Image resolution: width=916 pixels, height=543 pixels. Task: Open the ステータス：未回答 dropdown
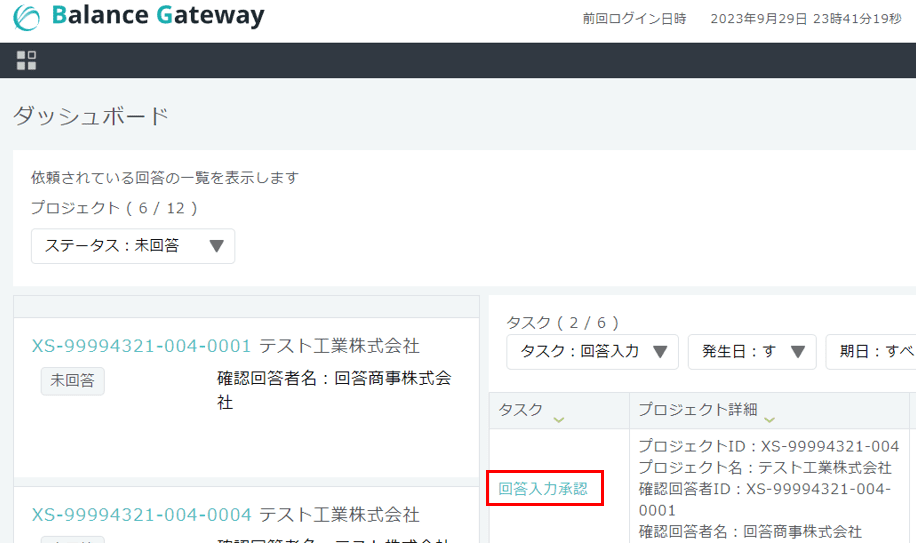click(x=133, y=246)
